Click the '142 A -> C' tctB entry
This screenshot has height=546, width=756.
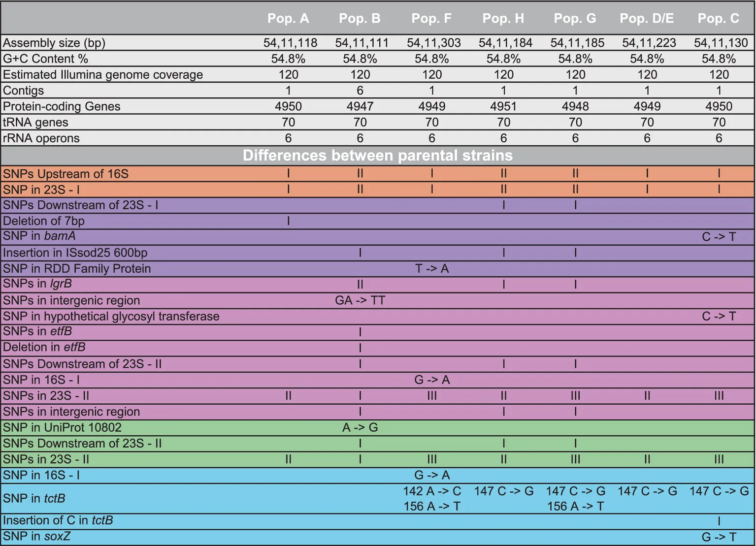432,491
